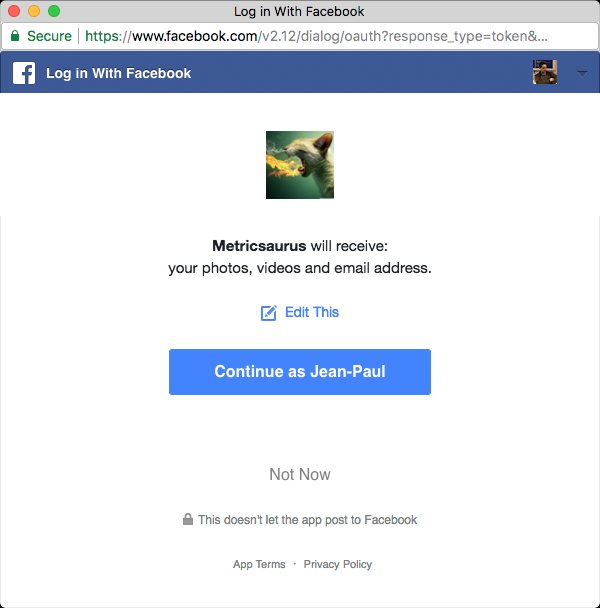Viewport: 600px width, 608px height.
Task: Click the Secure label in address bar
Action: pos(49,36)
